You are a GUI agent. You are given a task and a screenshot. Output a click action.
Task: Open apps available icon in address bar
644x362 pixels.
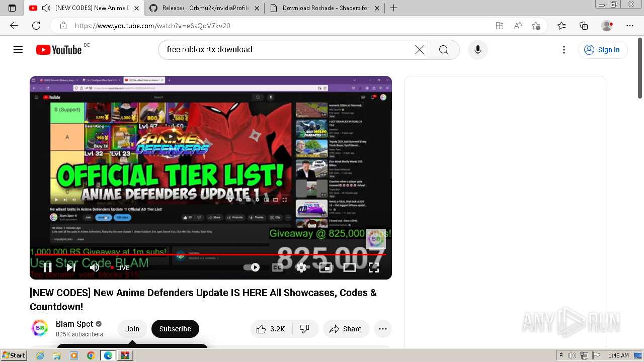coord(500,26)
